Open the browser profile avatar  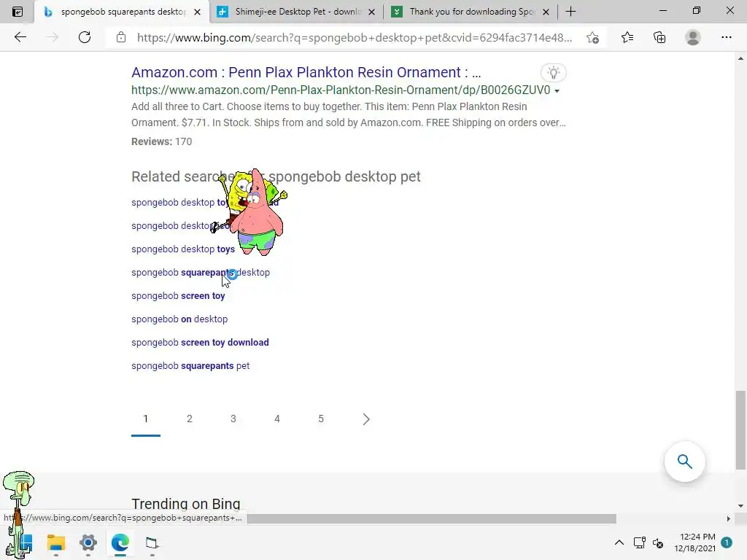tap(693, 37)
